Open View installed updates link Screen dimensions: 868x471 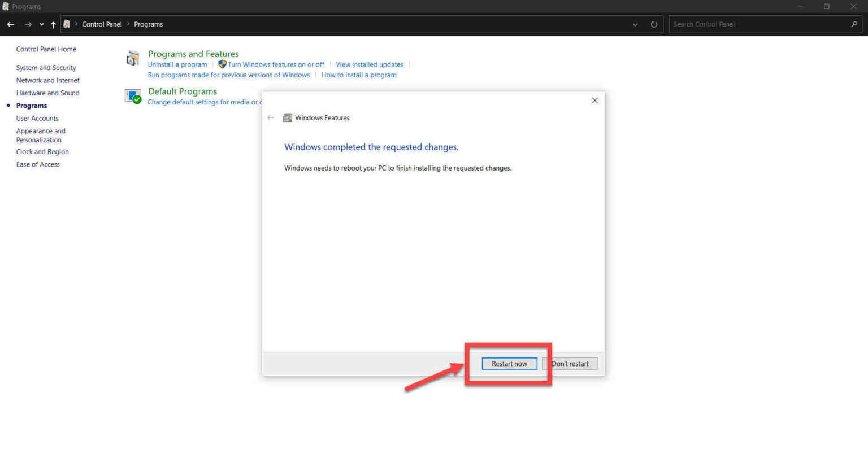coord(369,64)
